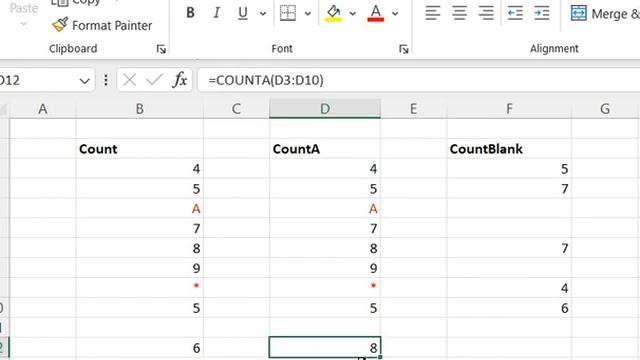The image size is (640, 360).
Task: Select column F header
Action: [x=509, y=109]
